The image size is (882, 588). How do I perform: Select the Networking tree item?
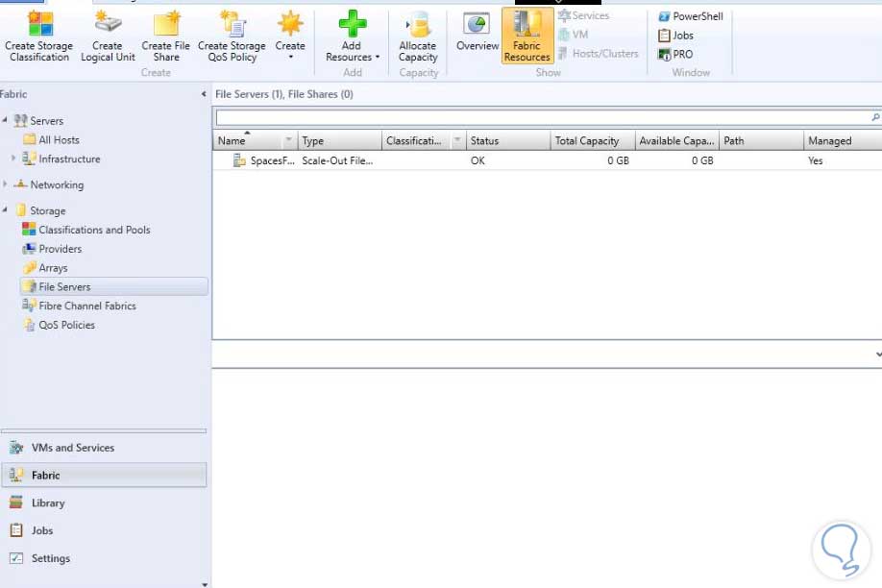tap(49, 184)
